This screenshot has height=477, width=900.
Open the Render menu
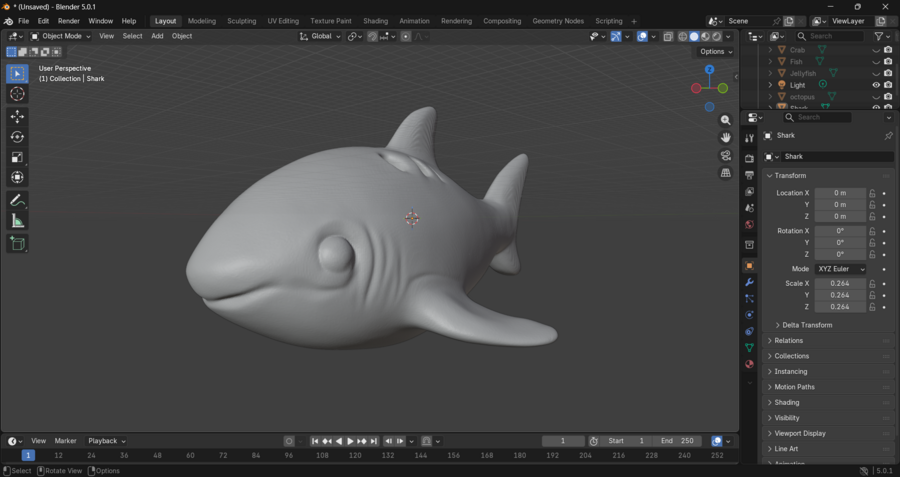[x=69, y=21]
